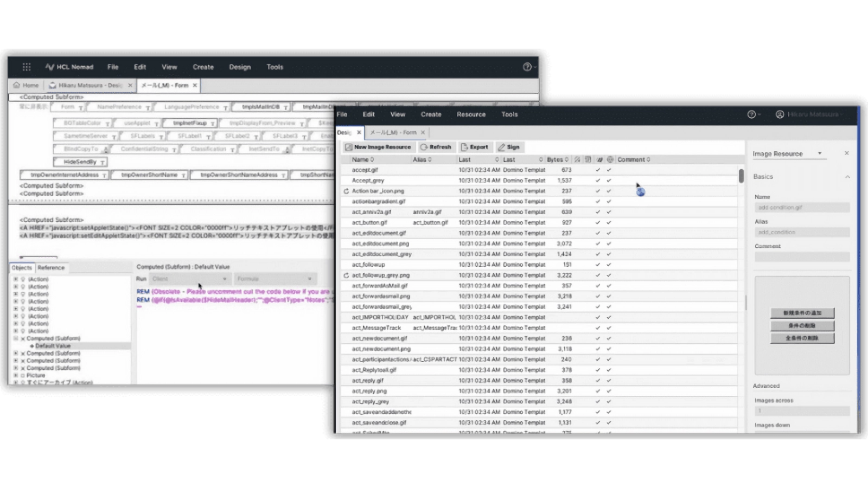Click the New Image Resource toolbar button
Viewport: 868px width, 488px height.
point(378,147)
